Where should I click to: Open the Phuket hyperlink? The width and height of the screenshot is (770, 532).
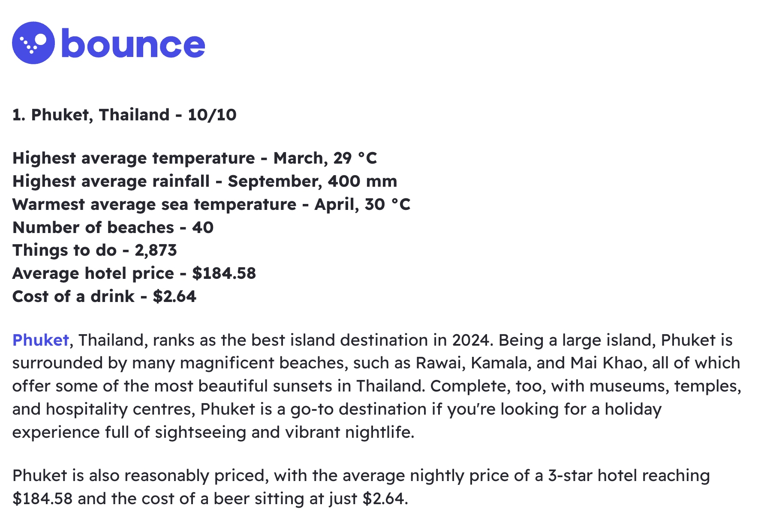41,340
